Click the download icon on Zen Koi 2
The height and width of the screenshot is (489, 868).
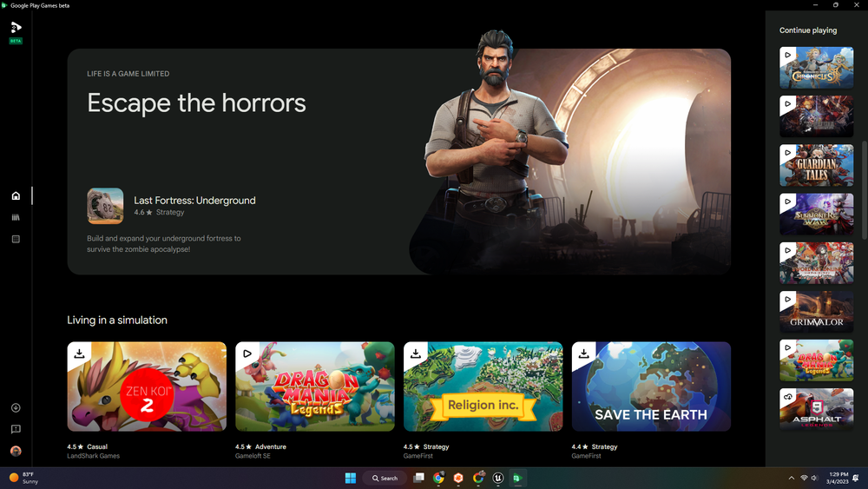coord(79,354)
